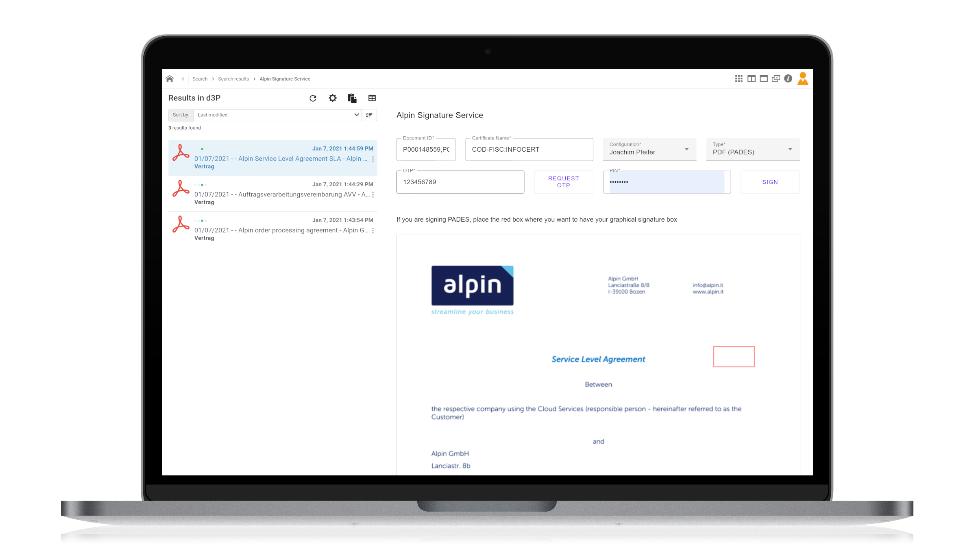Screen dimensions: 974x560
Task: Click the Search menu breadcrumb item
Action: pos(200,79)
